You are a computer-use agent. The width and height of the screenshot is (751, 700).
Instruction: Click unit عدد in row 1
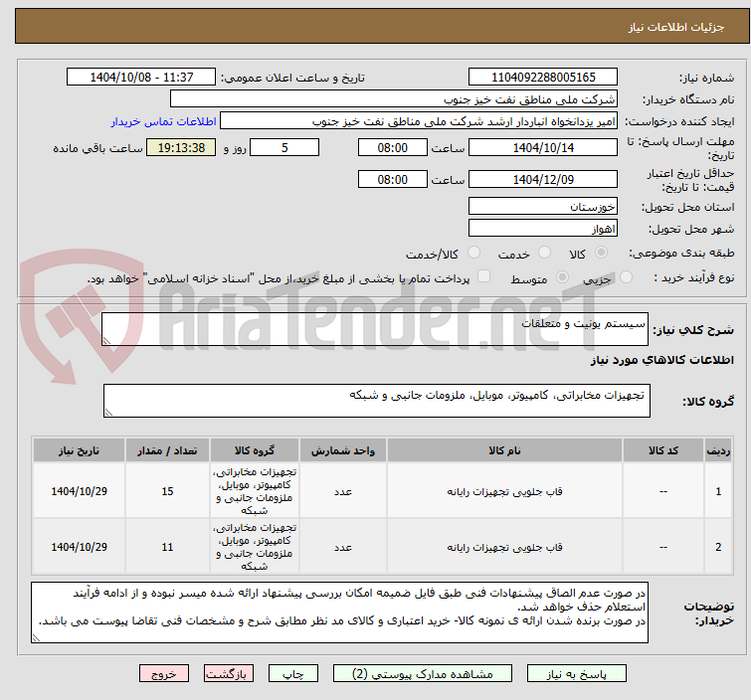click(343, 491)
